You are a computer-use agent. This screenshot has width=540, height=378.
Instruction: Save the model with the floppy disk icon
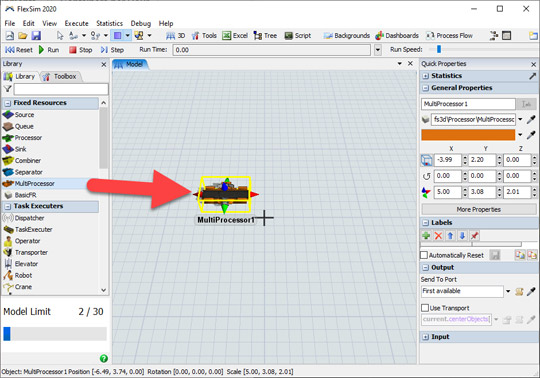[36, 35]
